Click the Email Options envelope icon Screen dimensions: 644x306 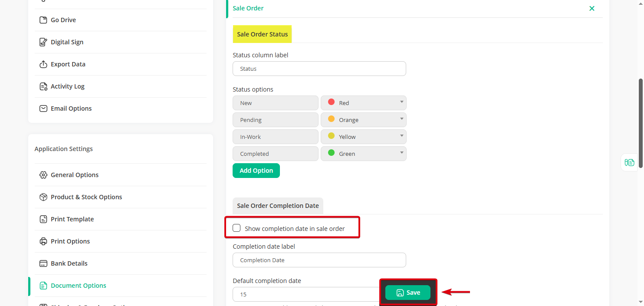pos(43,109)
